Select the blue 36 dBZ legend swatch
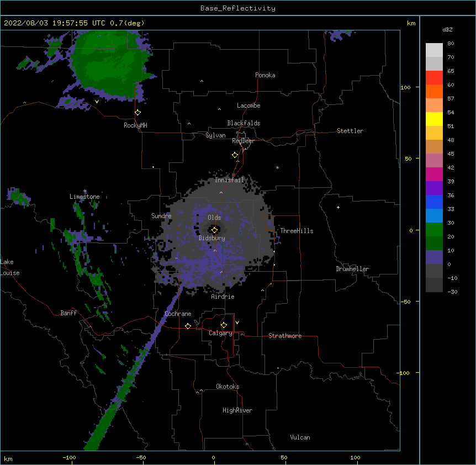476x465 pixels. (434, 202)
